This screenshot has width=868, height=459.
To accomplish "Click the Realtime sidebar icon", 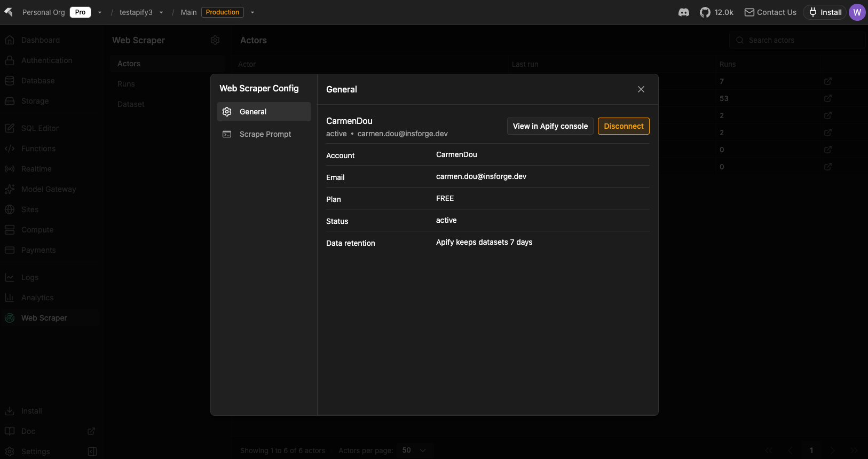I will [x=10, y=169].
